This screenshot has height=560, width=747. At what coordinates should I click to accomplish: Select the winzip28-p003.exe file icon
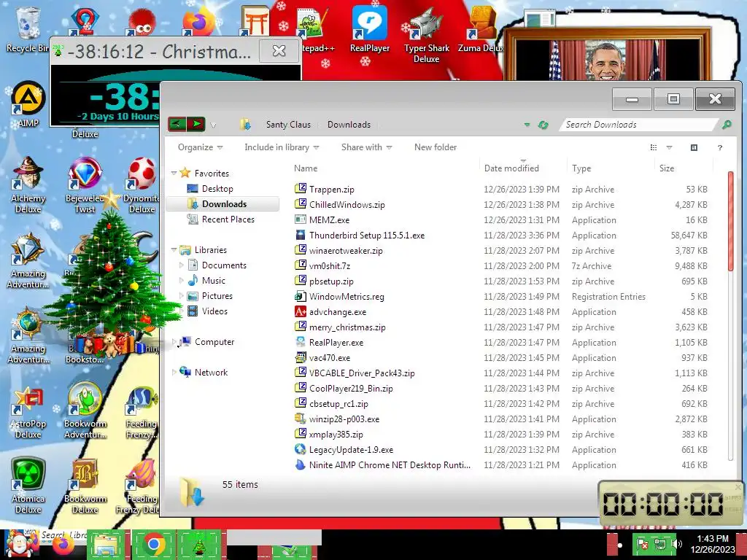[300, 419]
